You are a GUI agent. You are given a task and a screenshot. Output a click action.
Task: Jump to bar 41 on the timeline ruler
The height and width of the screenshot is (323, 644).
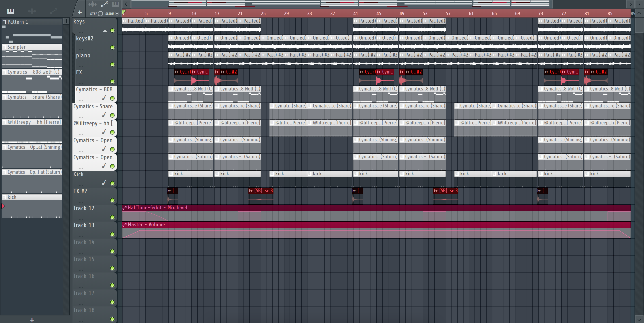(356, 13)
